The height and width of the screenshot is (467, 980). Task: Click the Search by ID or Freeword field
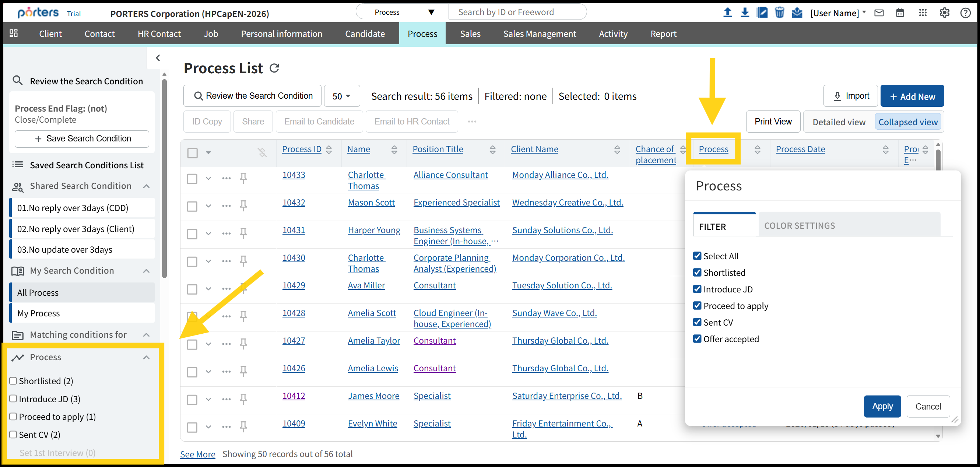(x=517, y=12)
